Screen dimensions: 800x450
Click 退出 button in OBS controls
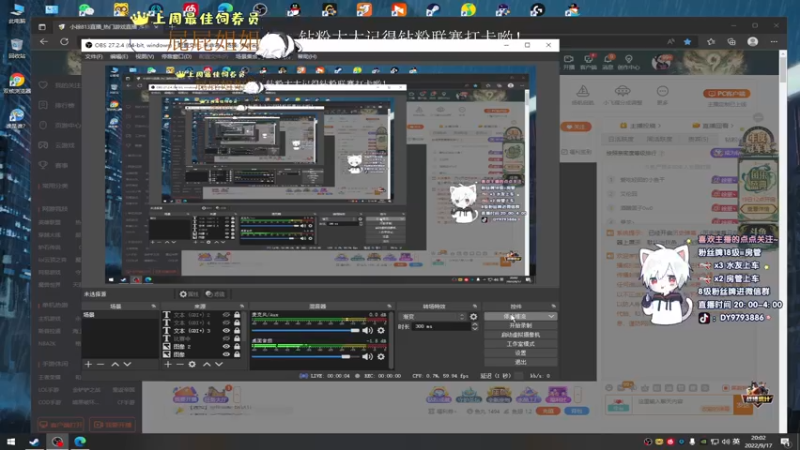click(520, 362)
